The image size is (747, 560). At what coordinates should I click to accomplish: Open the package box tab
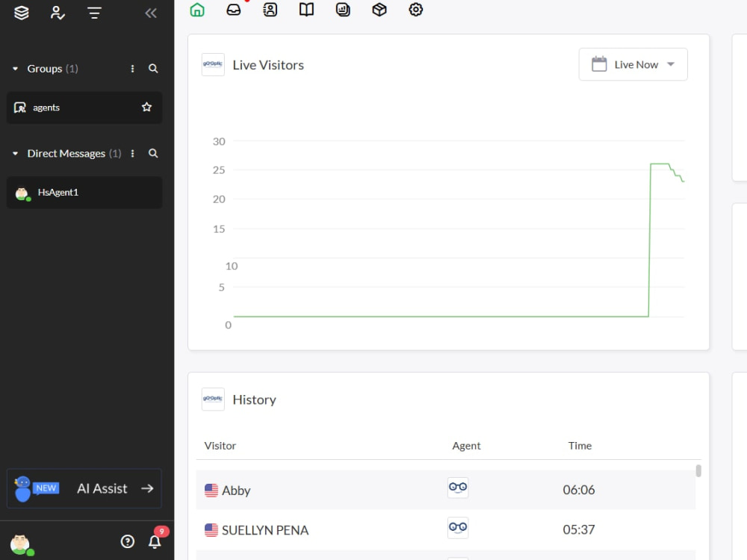[x=379, y=10]
